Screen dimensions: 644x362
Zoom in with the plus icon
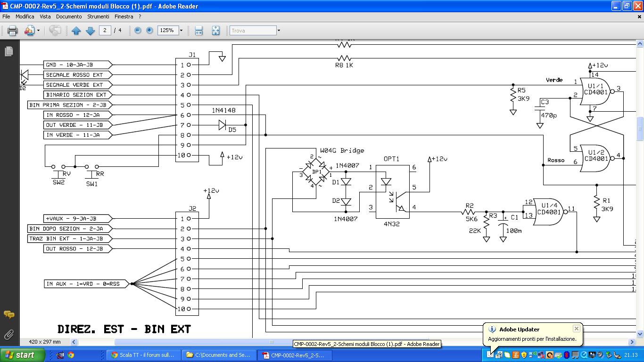(149, 30)
